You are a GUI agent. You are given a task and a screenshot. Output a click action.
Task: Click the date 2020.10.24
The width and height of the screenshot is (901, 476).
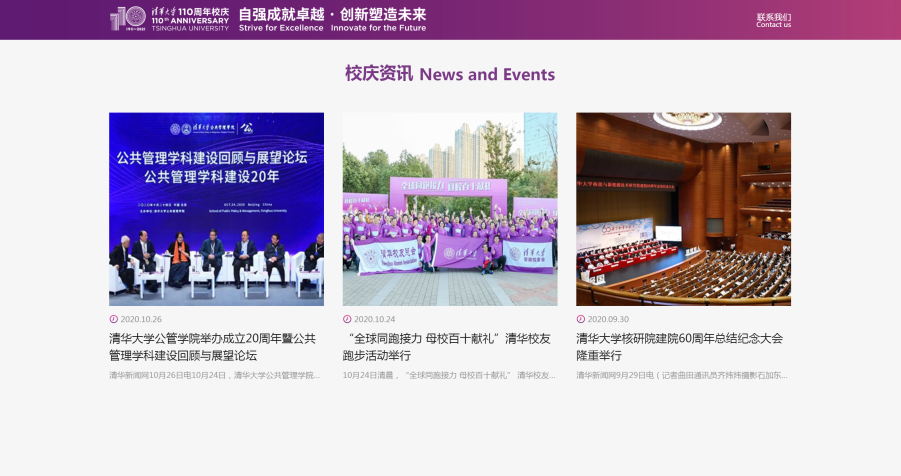tap(375, 319)
